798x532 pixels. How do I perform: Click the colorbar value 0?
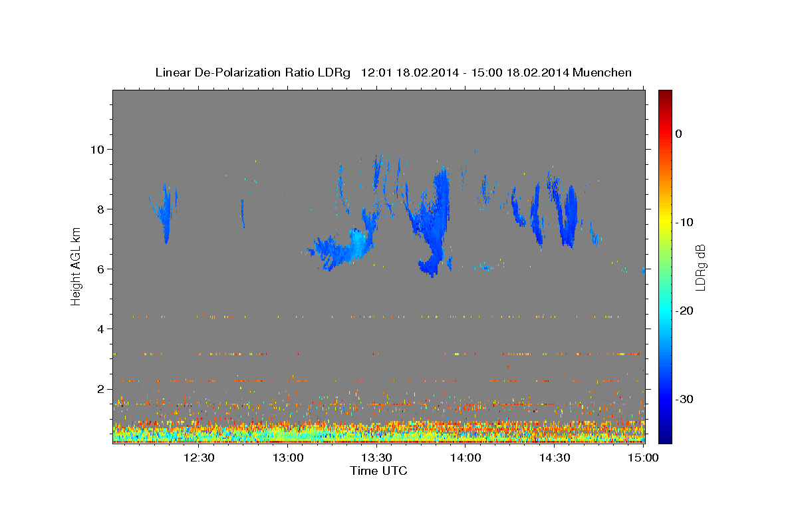click(679, 134)
